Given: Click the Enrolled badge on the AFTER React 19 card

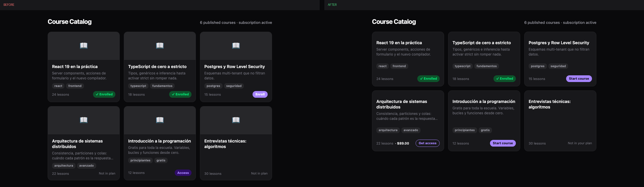Looking at the screenshot, I should pos(428,79).
